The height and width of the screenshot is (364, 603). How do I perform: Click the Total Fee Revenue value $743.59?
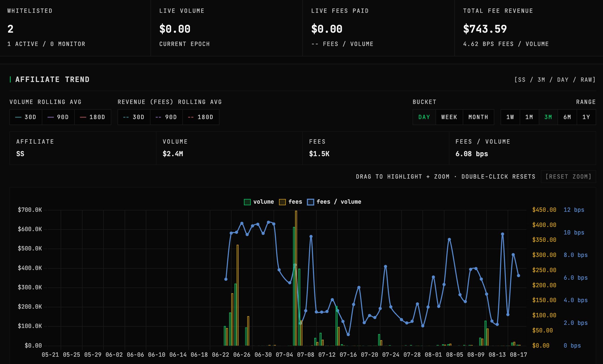[485, 29]
